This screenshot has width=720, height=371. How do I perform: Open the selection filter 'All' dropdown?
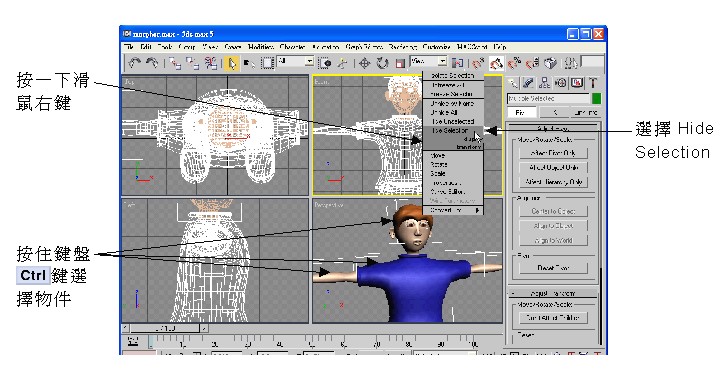pyautogui.click(x=296, y=61)
